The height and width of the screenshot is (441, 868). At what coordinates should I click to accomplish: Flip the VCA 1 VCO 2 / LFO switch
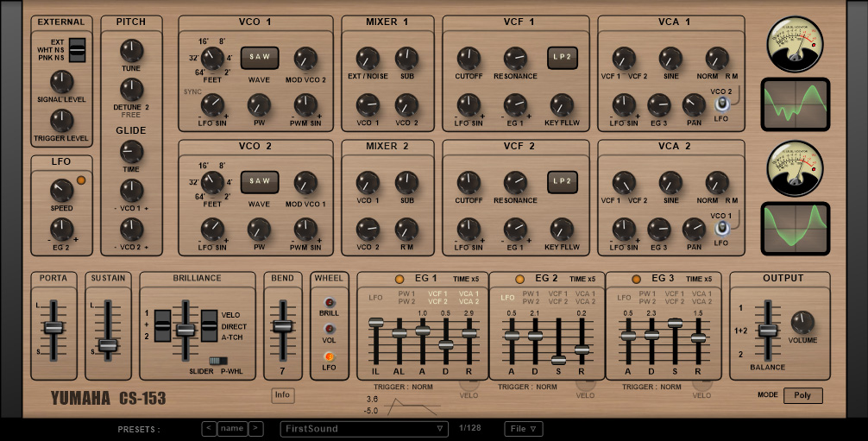click(721, 104)
